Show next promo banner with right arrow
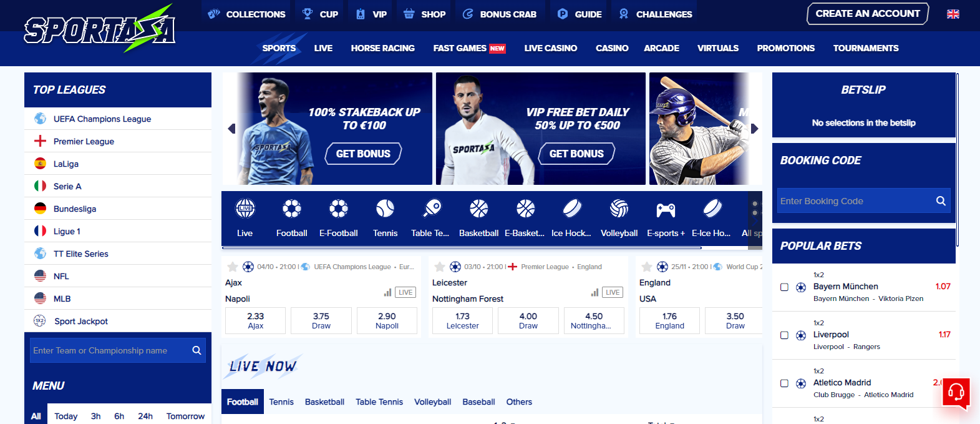 click(x=755, y=129)
